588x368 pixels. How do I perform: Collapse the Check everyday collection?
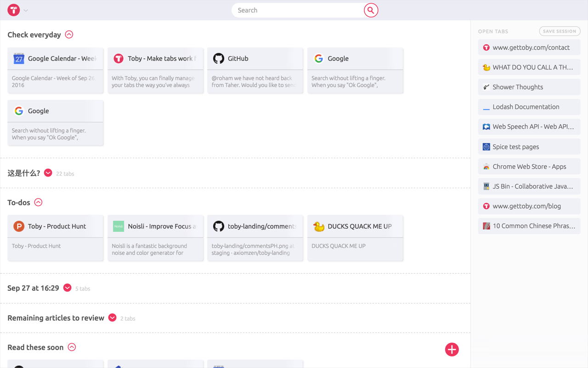tap(69, 34)
